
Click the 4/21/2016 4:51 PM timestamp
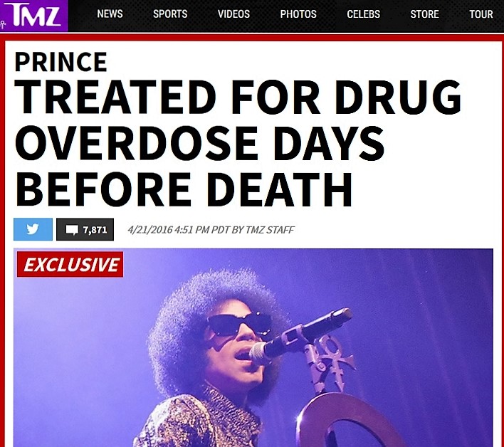pos(169,230)
